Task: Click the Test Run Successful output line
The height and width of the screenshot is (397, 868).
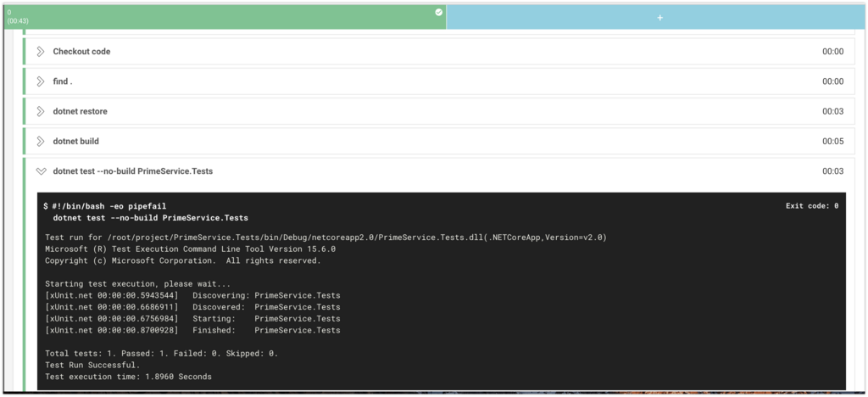Action: (92, 365)
